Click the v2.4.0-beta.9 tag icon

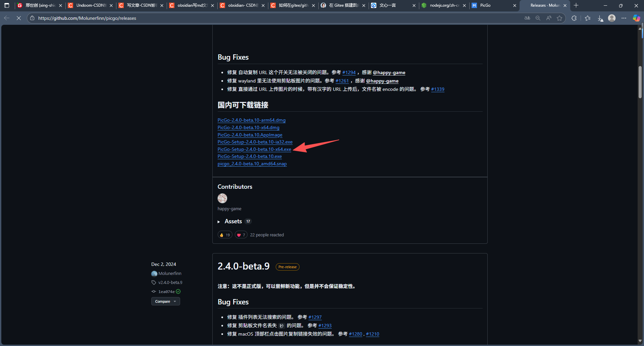pyautogui.click(x=154, y=283)
